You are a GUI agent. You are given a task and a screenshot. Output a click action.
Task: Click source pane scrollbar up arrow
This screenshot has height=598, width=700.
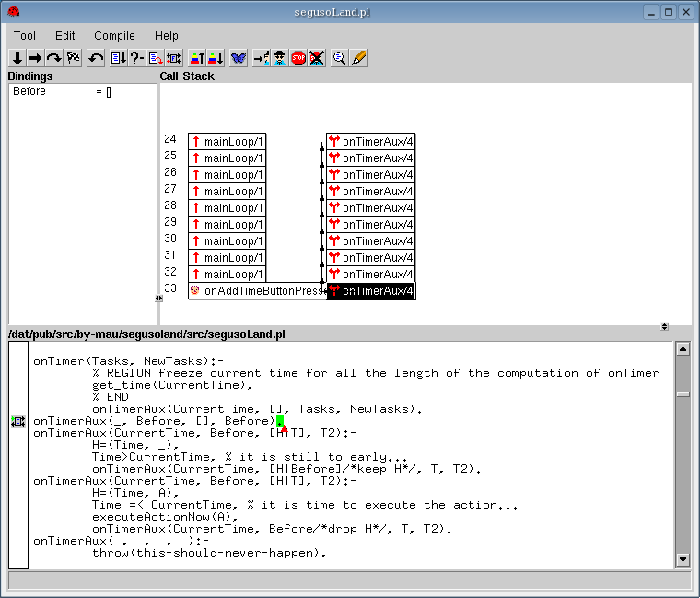click(x=682, y=349)
